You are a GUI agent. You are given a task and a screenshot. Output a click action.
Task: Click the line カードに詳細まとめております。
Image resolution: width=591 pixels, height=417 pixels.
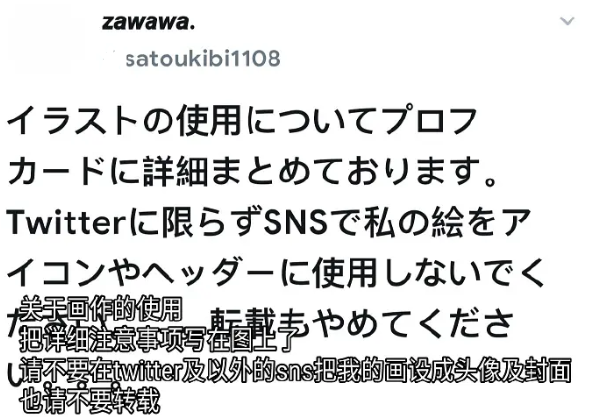(252, 171)
